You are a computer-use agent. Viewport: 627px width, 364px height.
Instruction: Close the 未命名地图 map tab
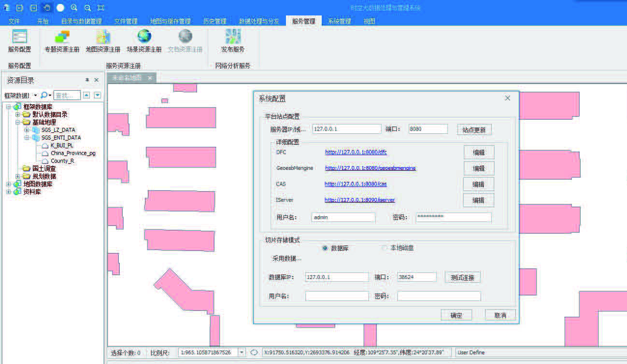coord(150,78)
